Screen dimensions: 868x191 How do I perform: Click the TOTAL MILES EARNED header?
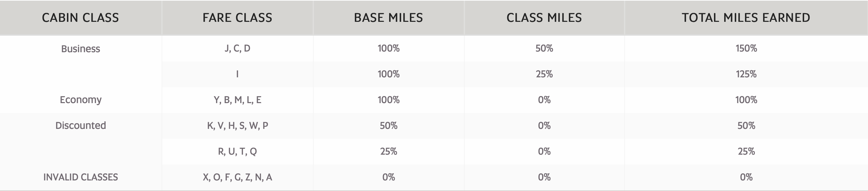click(746, 18)
